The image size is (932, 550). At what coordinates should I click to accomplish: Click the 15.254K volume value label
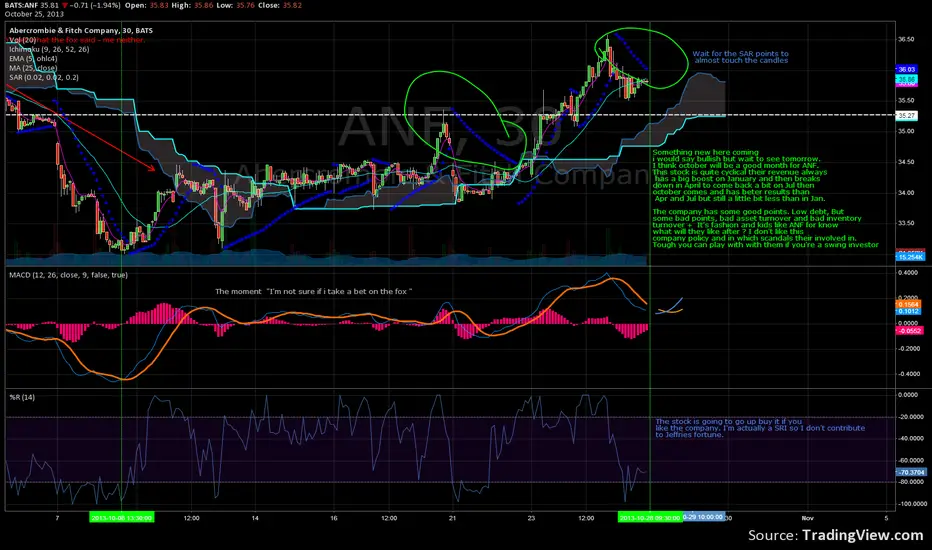pos(910,257)
